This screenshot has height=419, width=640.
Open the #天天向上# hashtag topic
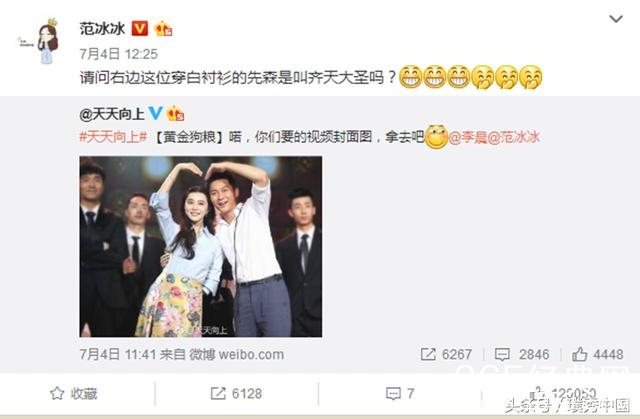point(113,137)
